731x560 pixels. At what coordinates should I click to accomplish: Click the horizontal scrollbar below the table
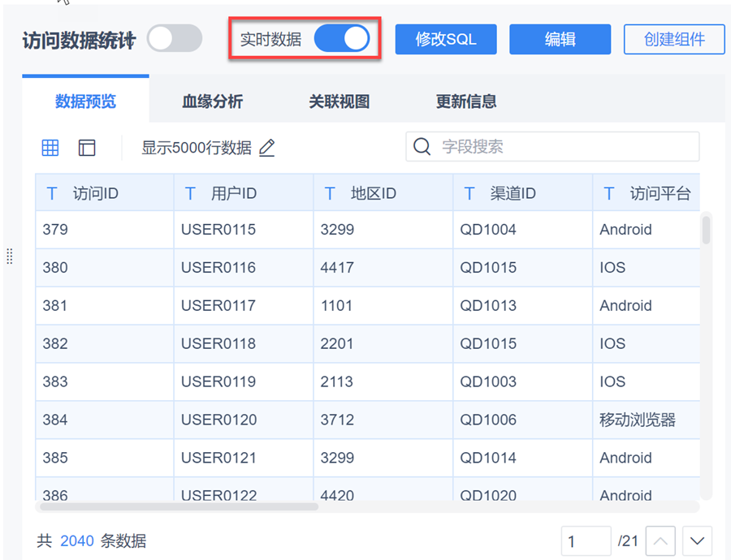(x=179, y=506)
